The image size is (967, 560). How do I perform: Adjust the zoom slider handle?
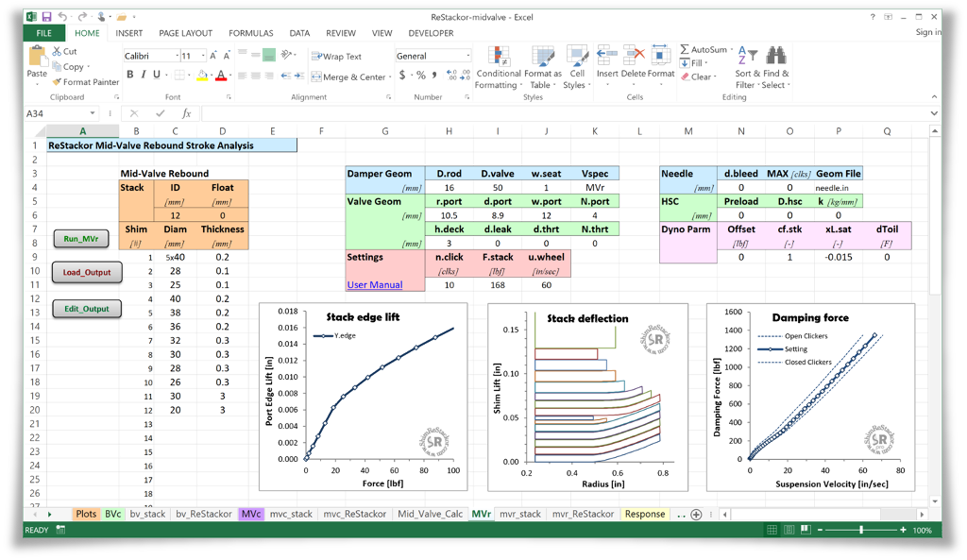[x=861, y=530]
